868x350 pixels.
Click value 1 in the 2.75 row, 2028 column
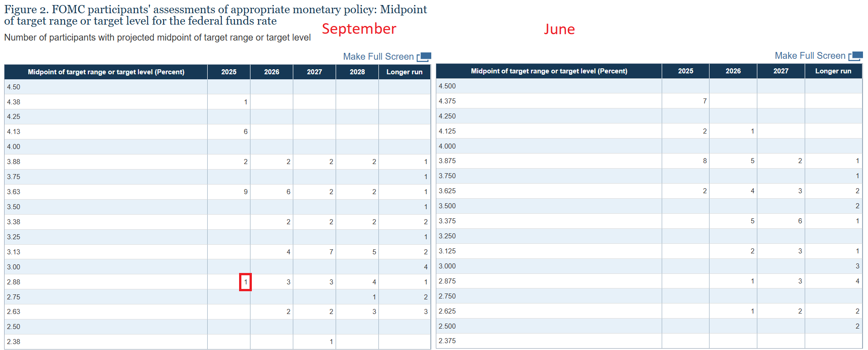(x=374, y=297)
